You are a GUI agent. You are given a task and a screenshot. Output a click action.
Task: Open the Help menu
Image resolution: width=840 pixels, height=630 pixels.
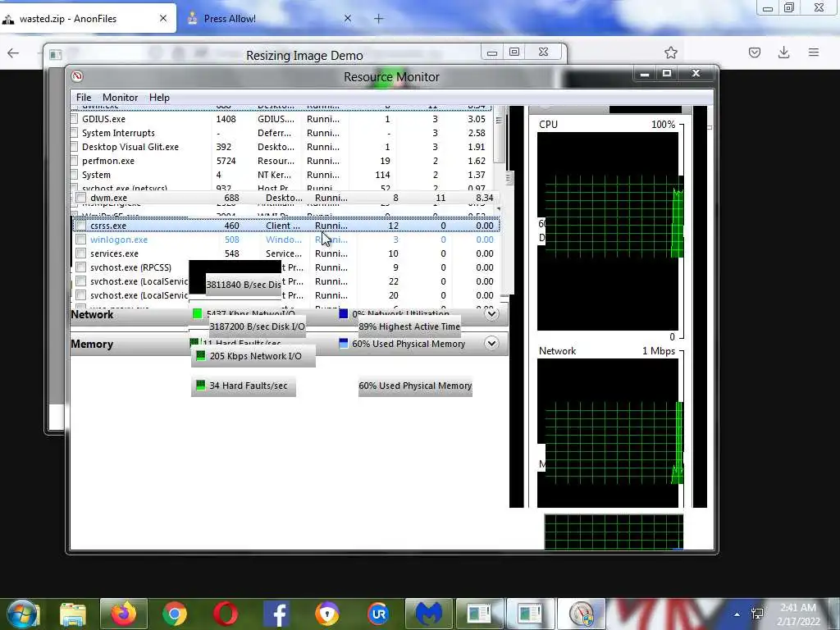[159, 98]
